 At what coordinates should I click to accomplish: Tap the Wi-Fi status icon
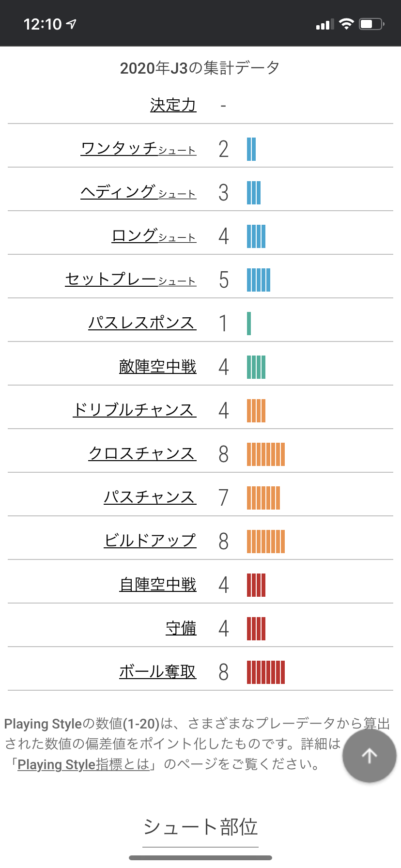pyautogui.click(x=346, y=24)
